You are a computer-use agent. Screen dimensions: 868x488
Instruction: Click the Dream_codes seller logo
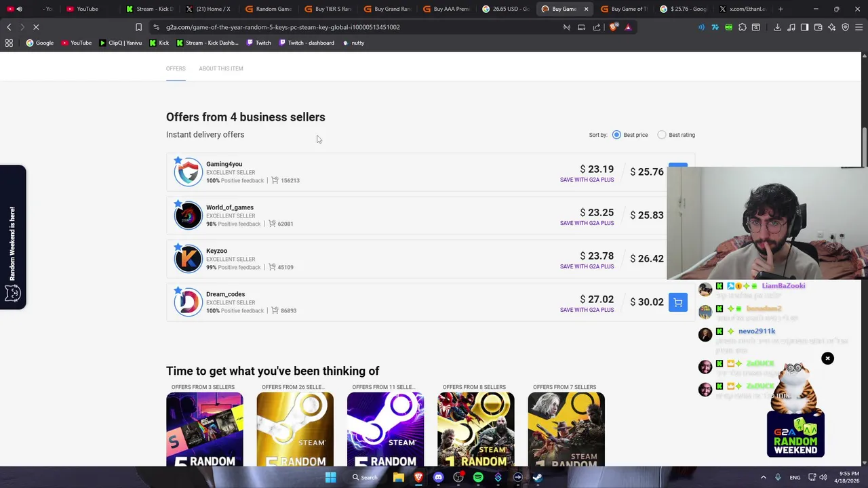pyautogui.click(x=188, y=302)
